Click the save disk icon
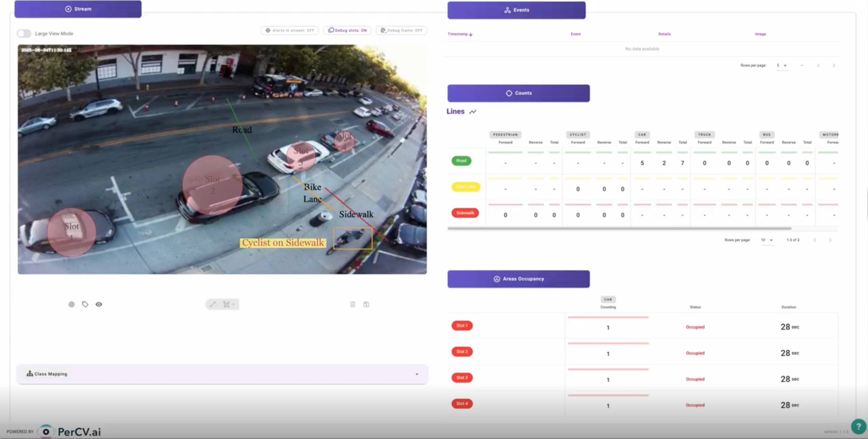The image size is (868, 439). (x=366, y=304)
